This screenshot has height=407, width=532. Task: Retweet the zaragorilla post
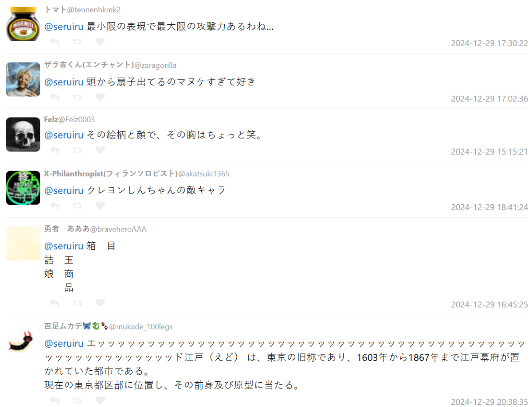(x=77, y=97)
